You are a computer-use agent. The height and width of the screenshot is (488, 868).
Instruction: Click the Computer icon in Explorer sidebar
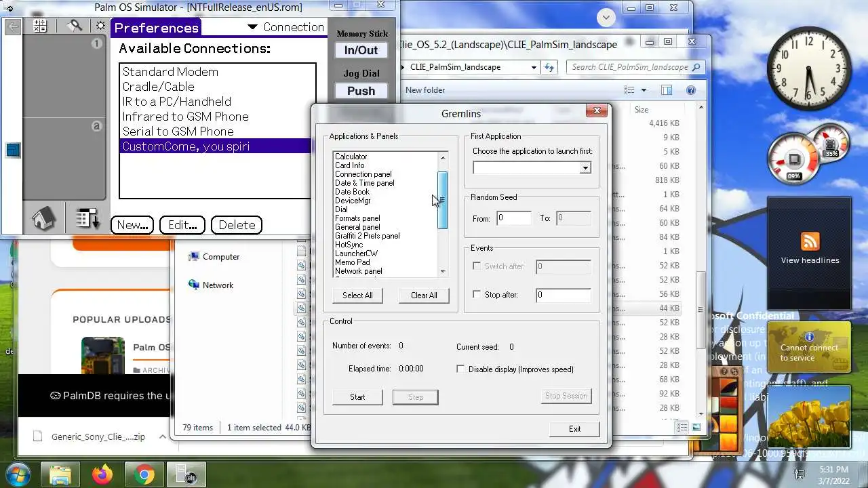(x=194, y=257)
